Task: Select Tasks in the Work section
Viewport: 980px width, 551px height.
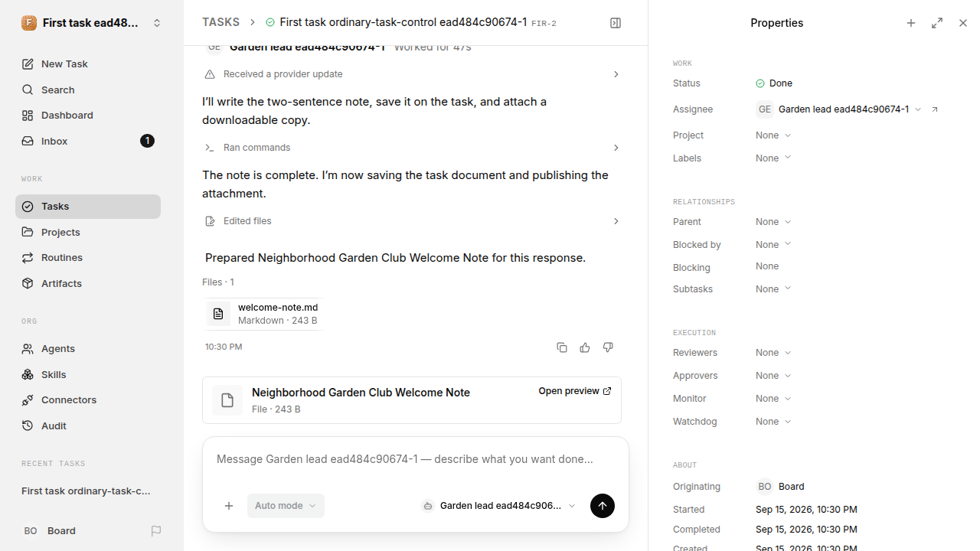Action: click(x=88, y=207)
